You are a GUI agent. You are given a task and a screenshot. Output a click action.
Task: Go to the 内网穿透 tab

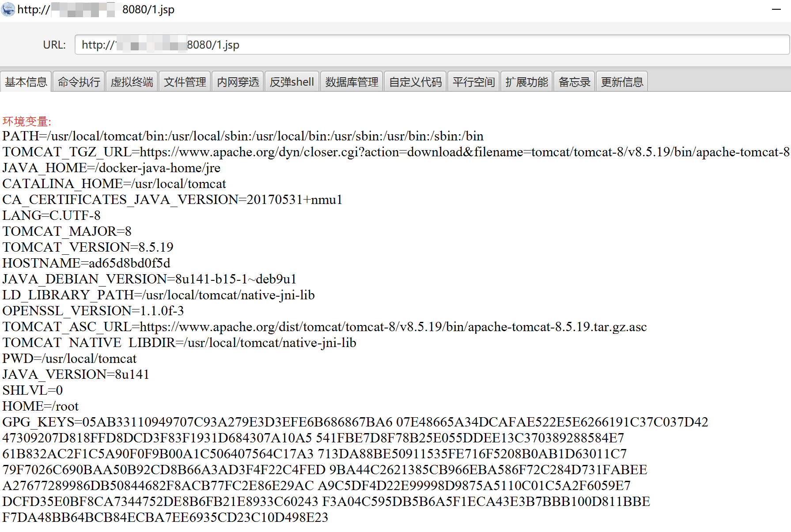(238, 82)
